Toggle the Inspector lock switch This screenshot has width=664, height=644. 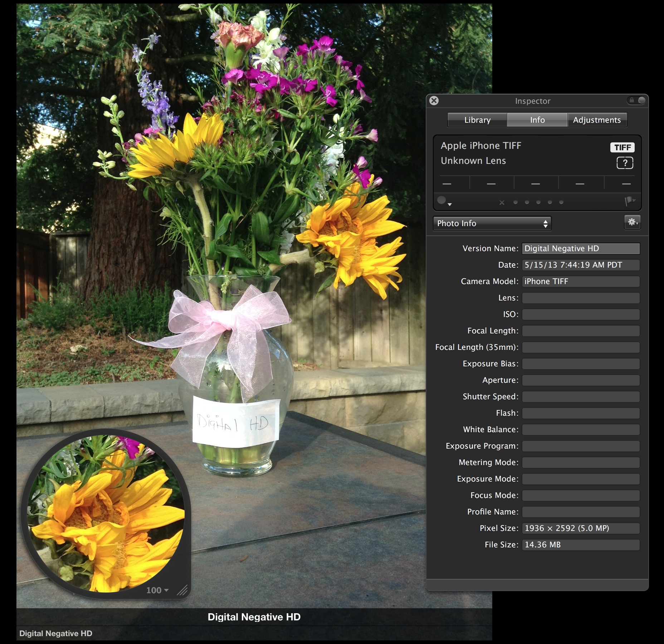636,101
